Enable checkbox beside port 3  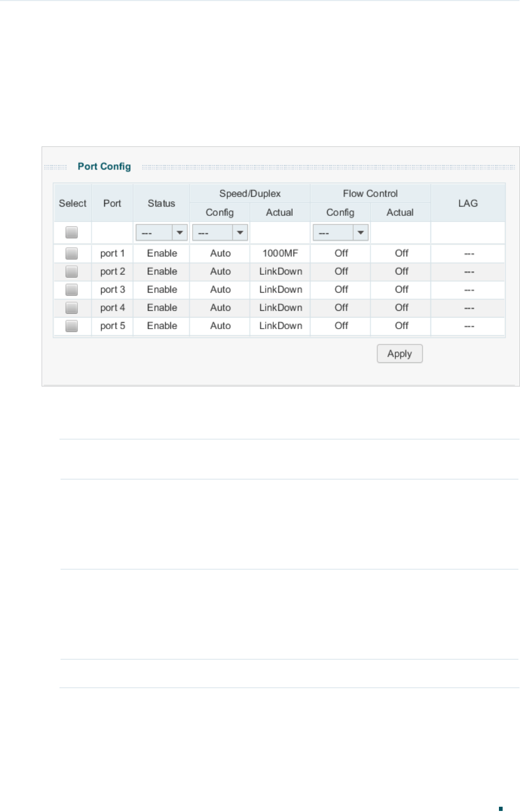[x=72, y=290]
